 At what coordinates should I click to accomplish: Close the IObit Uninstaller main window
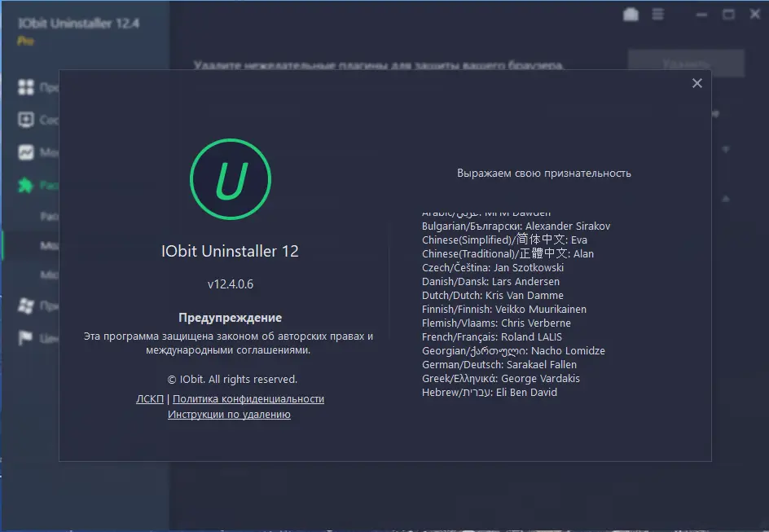[x=755, y=15]
